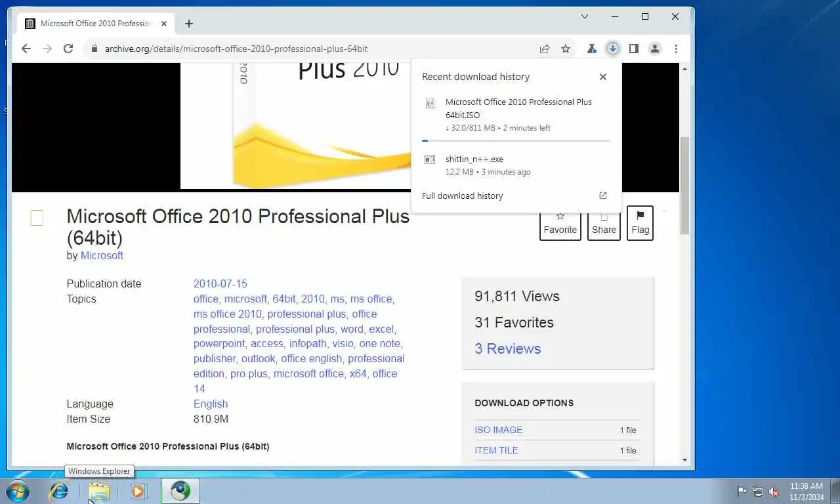Open the Windows Start menu
The height and width of the screenshot is (504, 840).
pyautogui.click(x=18, y=491)
